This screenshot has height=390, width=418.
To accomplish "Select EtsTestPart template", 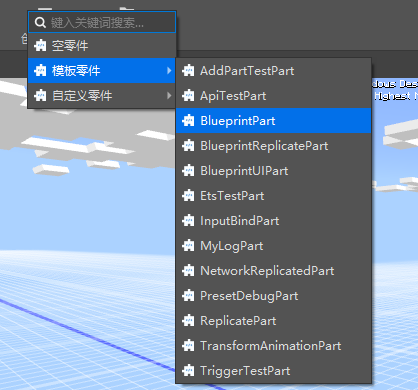I will (273, 196).
